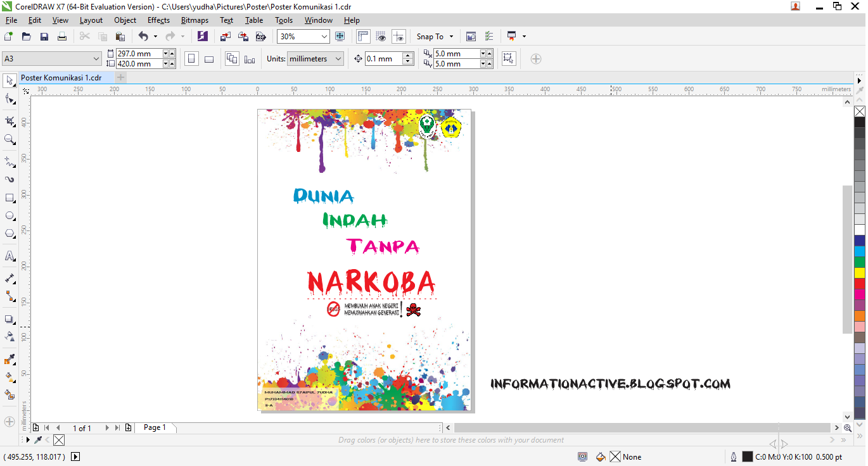Select black from the color palette
The image size is (868, 466).
[x=859, y=122]
